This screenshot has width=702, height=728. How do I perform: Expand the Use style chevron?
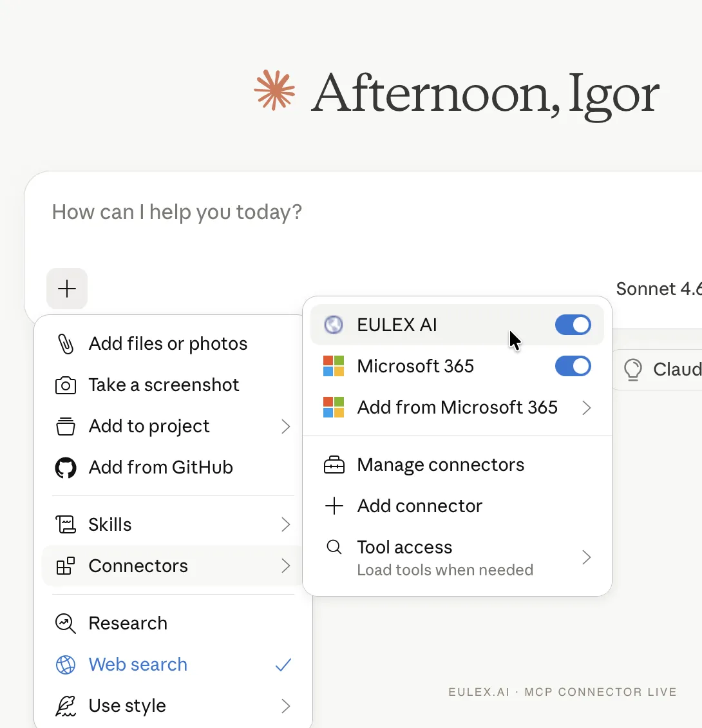[285, 705]
